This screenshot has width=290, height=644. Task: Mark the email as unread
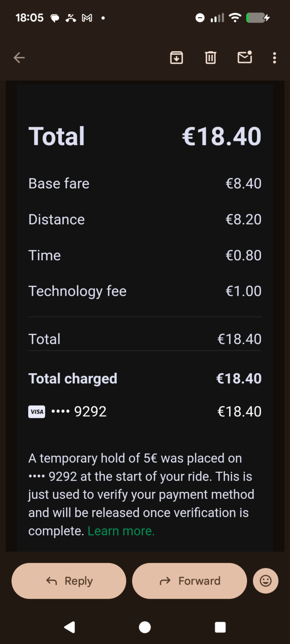click(x=245, y=57)
